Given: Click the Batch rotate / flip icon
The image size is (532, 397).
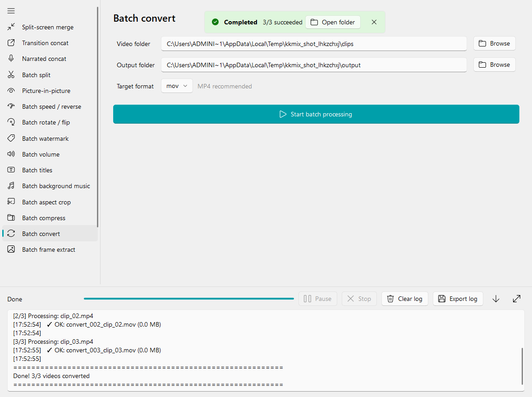Looking at the screenshot, I should click(11, 122).
